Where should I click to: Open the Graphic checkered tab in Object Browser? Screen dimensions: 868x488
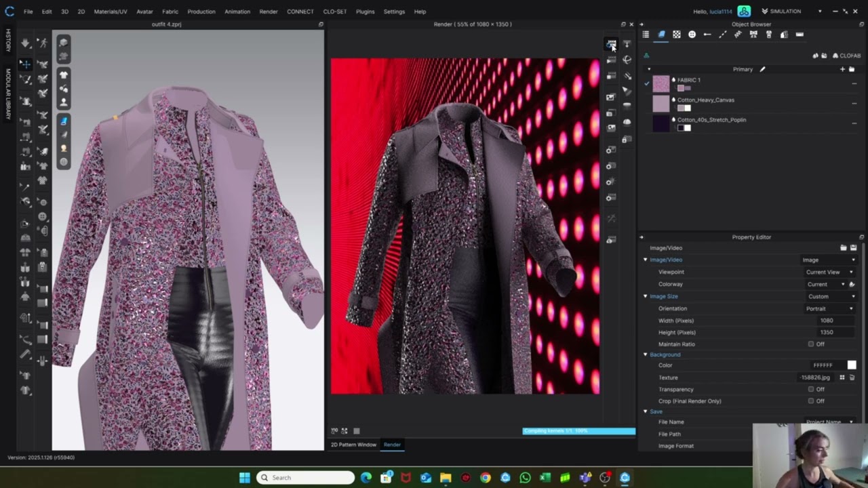(x=677, y=35)
